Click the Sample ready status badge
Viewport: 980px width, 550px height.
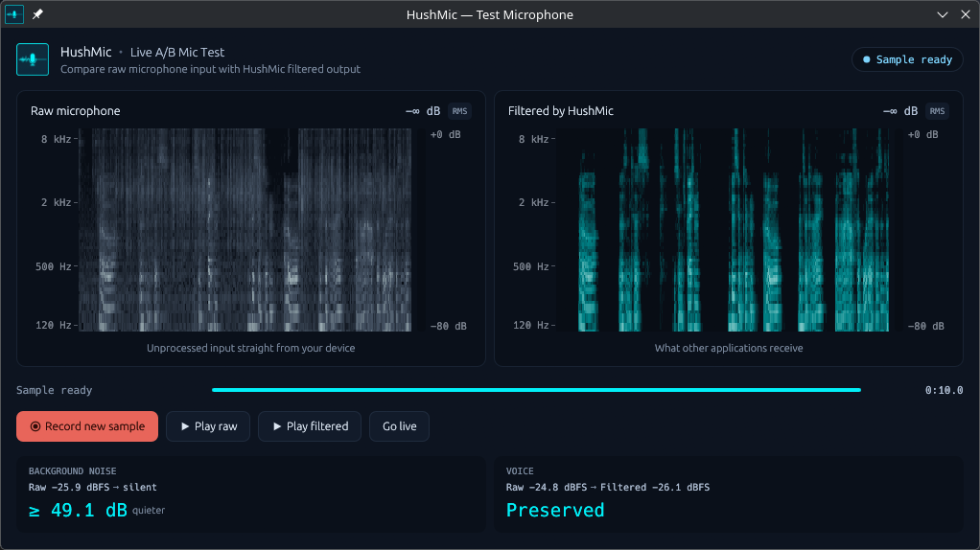[907, 59]
